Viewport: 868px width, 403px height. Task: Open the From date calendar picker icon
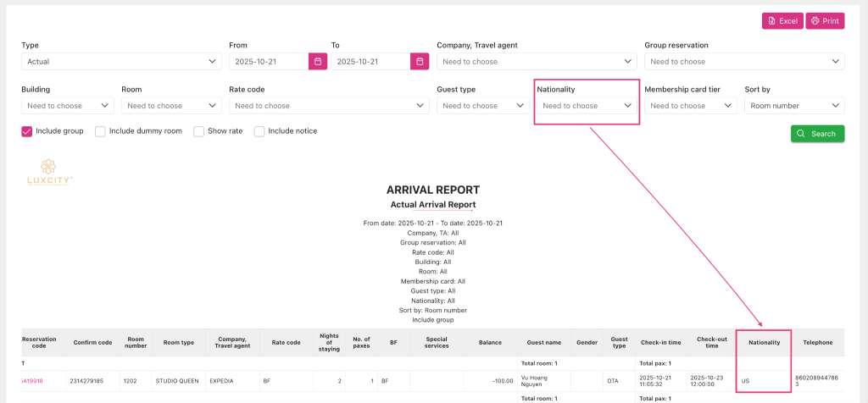click(x=317, y=61)
